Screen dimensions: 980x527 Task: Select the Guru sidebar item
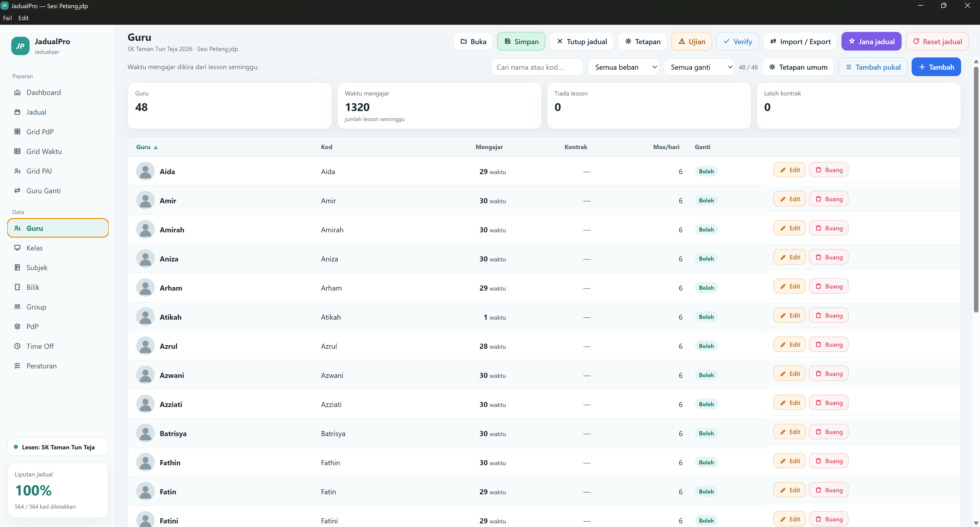(58, 228)
